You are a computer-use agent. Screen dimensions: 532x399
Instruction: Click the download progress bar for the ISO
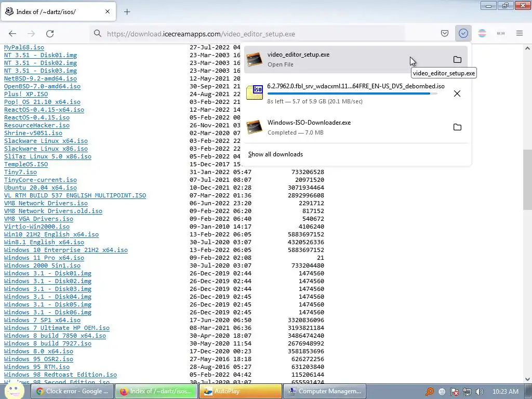(x=352, y=94)
